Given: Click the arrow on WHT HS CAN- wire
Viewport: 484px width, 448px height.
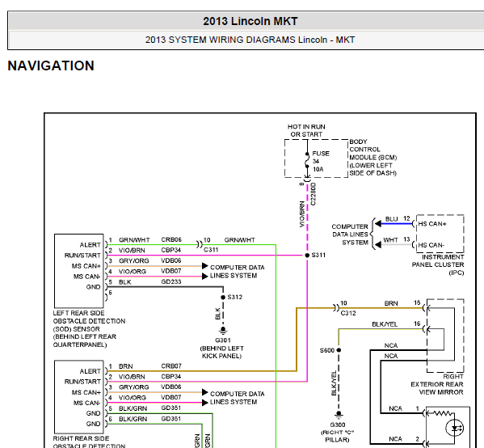Looking at the screenshot, I should coord(378,245).
